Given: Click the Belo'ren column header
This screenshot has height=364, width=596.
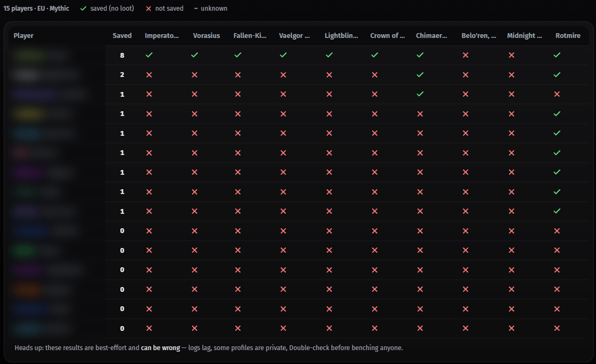Looking at the screenshot, I should 478,36.
